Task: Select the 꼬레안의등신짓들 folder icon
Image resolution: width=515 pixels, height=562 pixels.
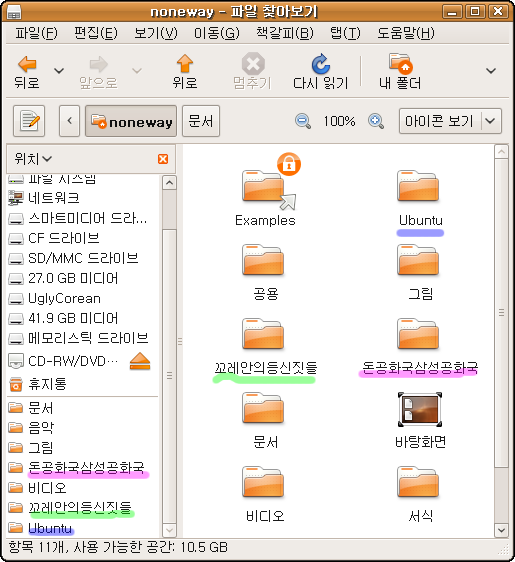Action: (263, 335)
